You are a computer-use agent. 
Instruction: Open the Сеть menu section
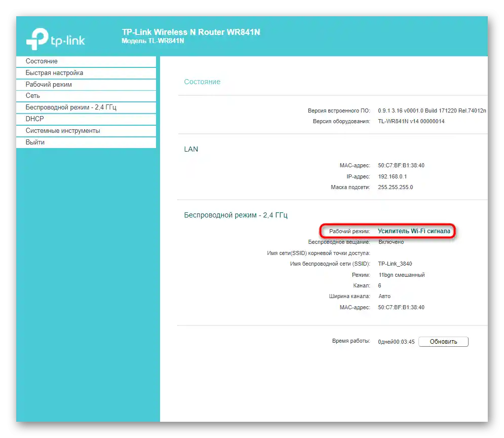tap(86, 96)
